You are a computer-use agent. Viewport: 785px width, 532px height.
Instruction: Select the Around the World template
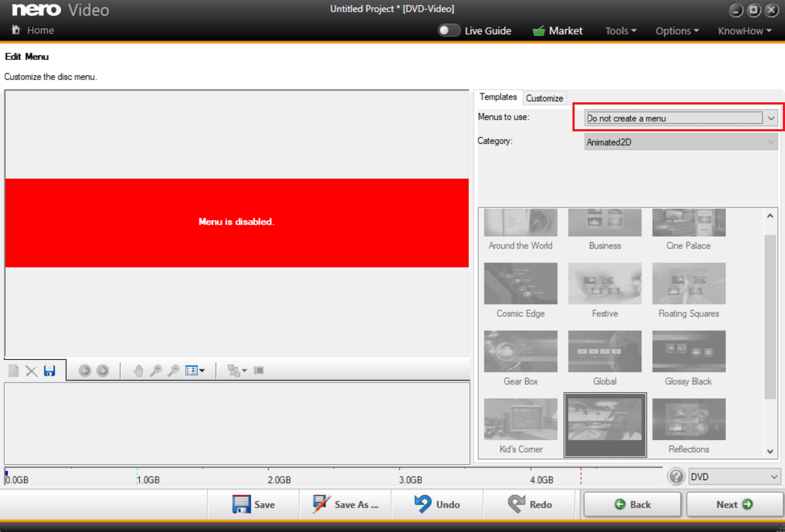point(520,230)
